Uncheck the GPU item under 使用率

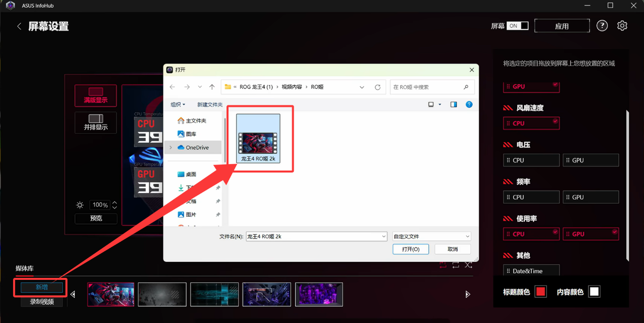click(591, 234)
